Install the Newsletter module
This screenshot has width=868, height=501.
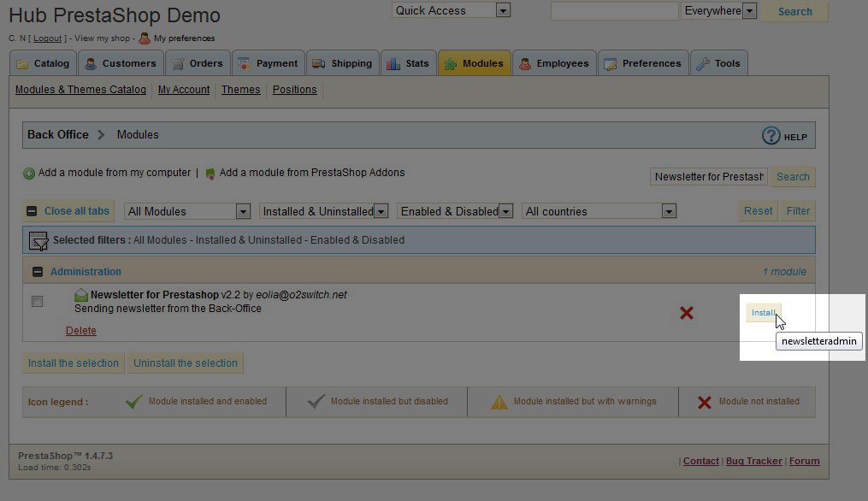(x=763, y=313)
